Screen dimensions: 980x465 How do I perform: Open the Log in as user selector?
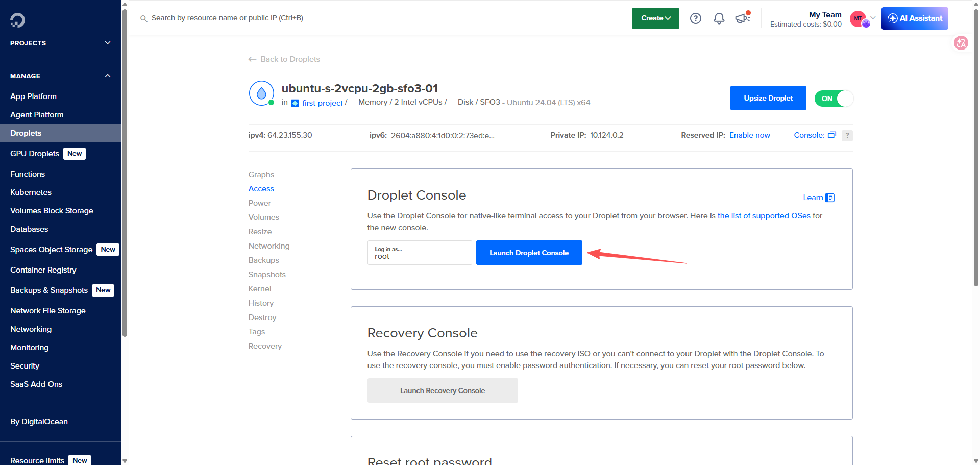click(x=420, y=253)
